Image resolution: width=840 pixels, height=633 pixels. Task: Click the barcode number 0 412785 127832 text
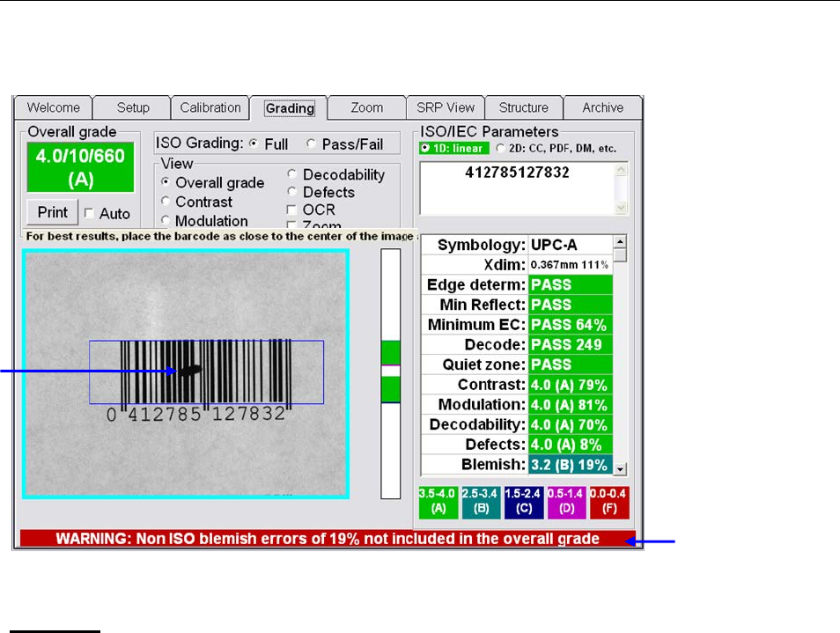196,414
